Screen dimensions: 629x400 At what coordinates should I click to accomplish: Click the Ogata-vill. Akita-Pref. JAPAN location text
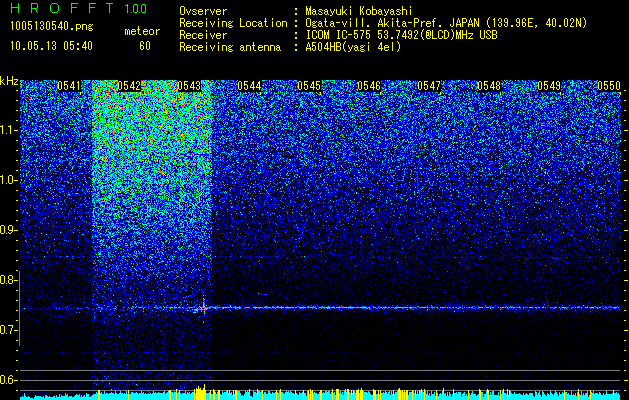click(x=446, y=24)
